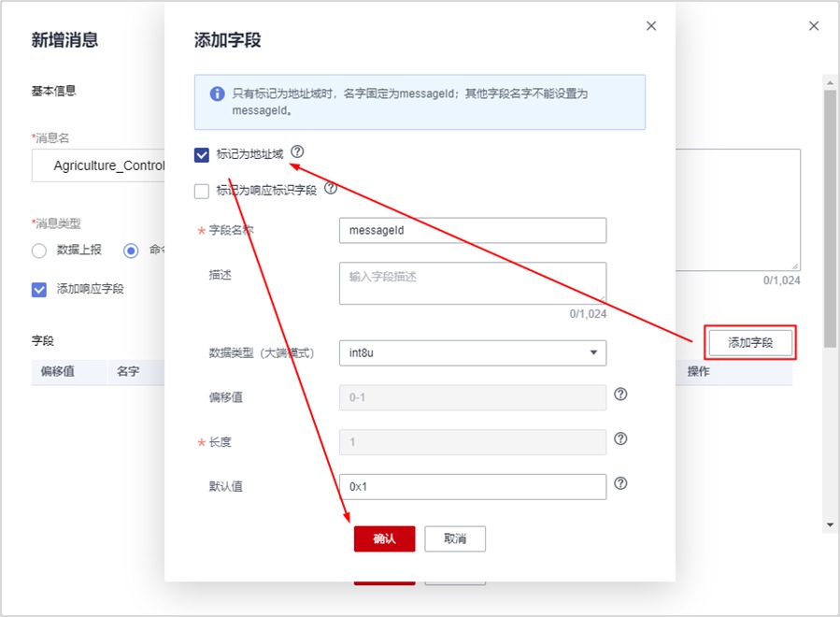Click the 描述 text area

tap(472, 282)
